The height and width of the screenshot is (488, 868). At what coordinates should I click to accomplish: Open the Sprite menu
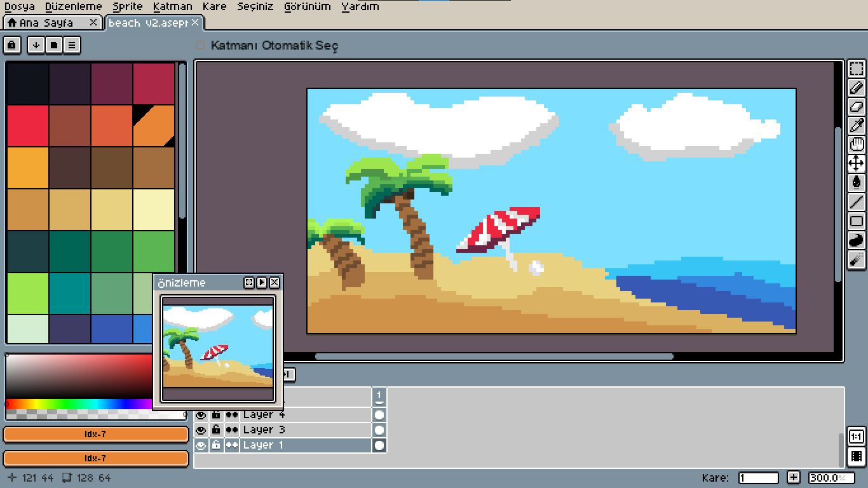click(x=128, y=6)
